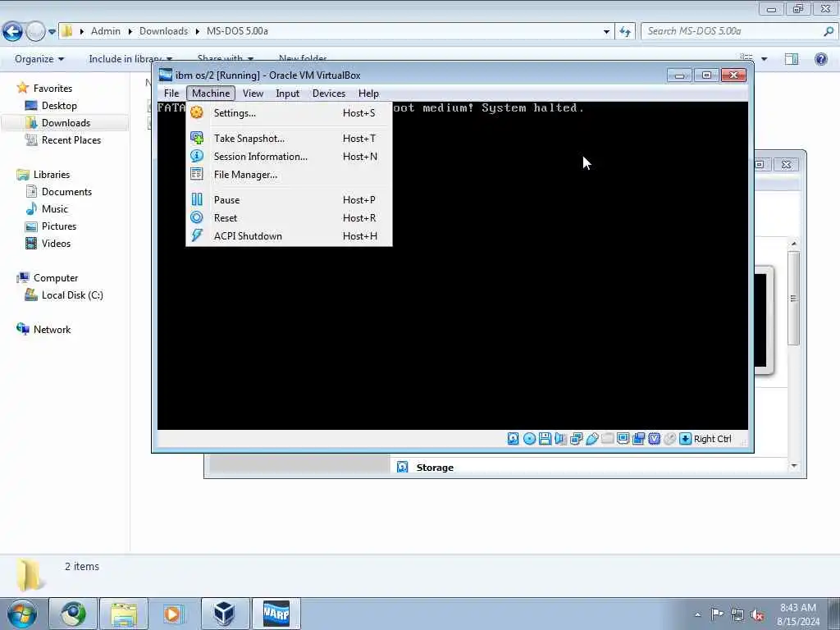Open Recent Places in sidebar

[x=71, y=139]
